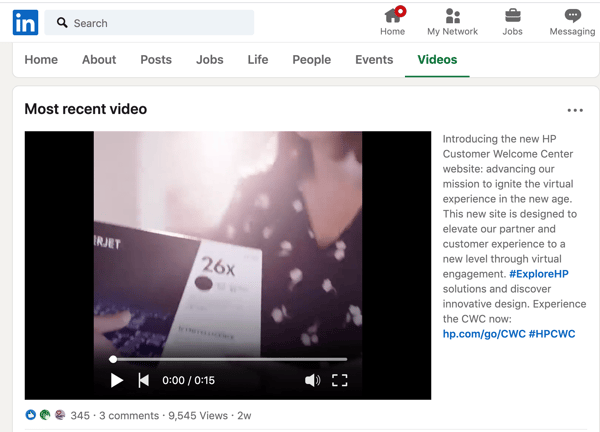Switch to the Life tab

click(258, 60)
